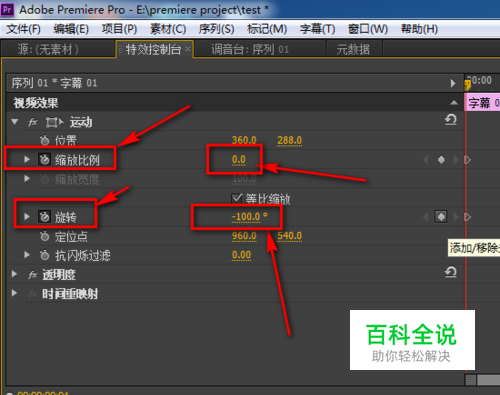500x395 pixels.
Task: Click the 缩放比例 keyframe marker in timeline
Action: [468, 160]
